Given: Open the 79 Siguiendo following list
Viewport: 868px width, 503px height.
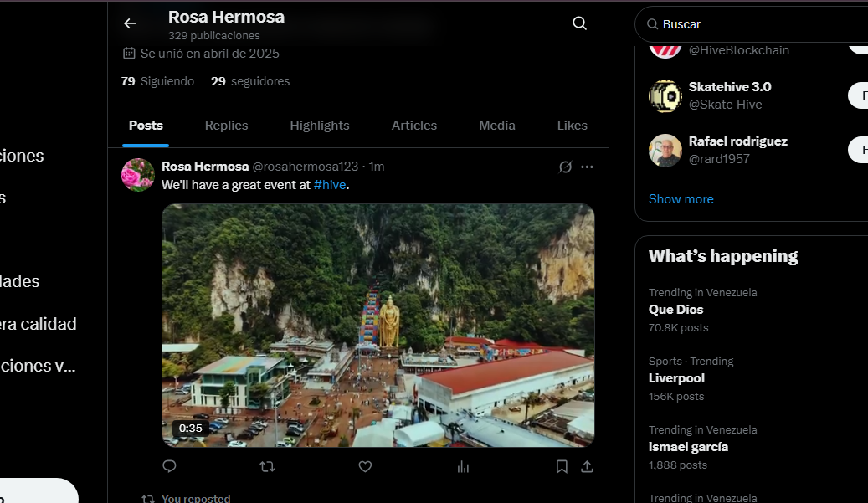Looking at the screenshot, I should click(x=157, y=81).
